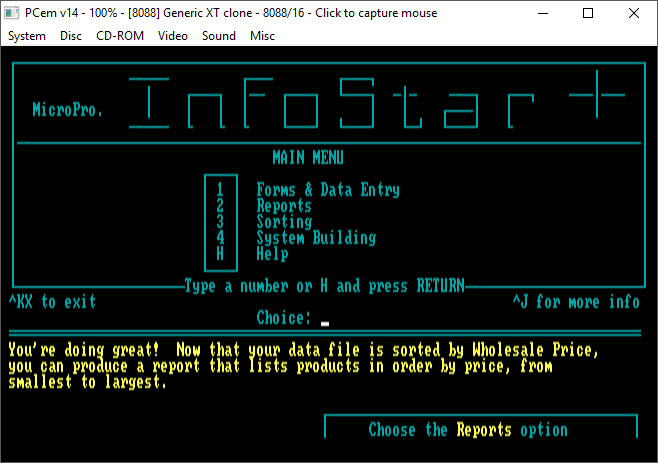Click the Help menu option
The width and height of the screenshot is (658, 463).
click(272, 254)
